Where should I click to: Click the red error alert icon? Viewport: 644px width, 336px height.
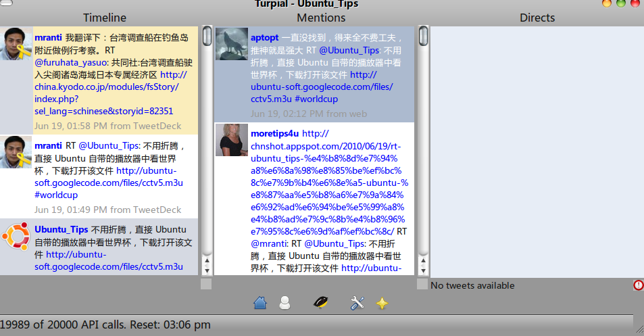639,285
